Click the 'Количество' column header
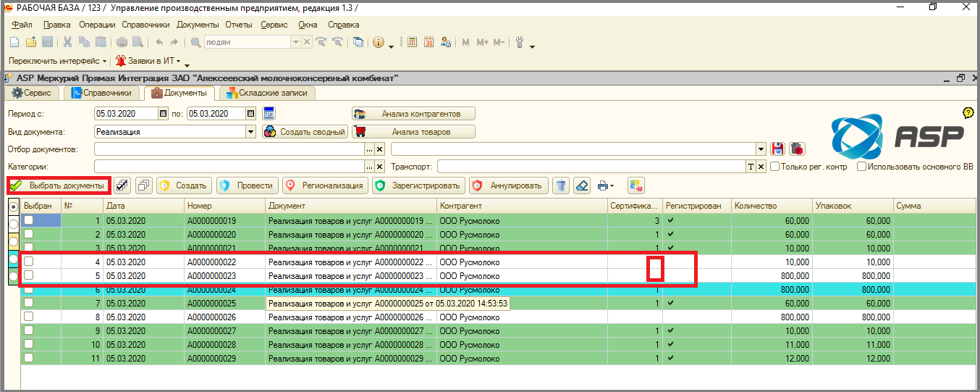980x392 pixels. [772, 206]
